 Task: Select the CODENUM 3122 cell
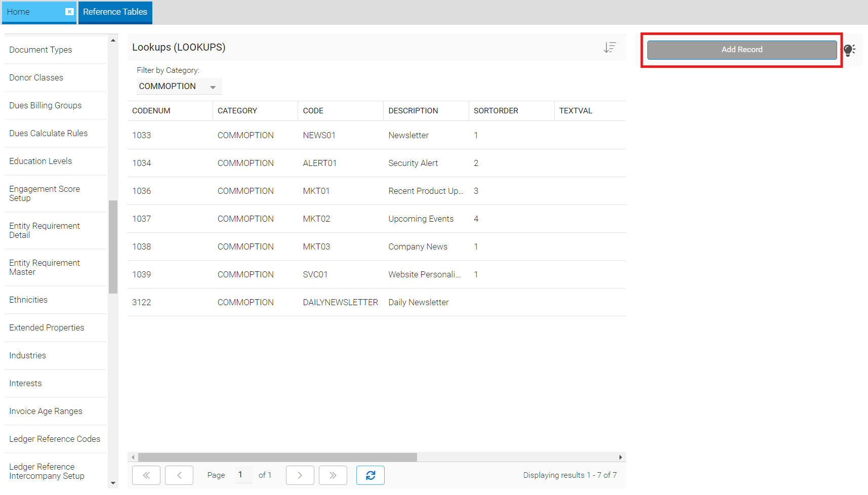coord(170,302)
